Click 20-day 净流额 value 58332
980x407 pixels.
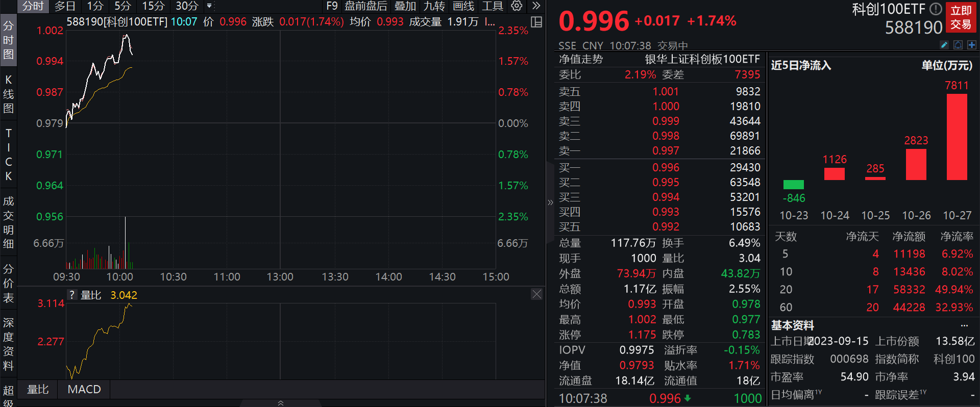tap(909, 290)
